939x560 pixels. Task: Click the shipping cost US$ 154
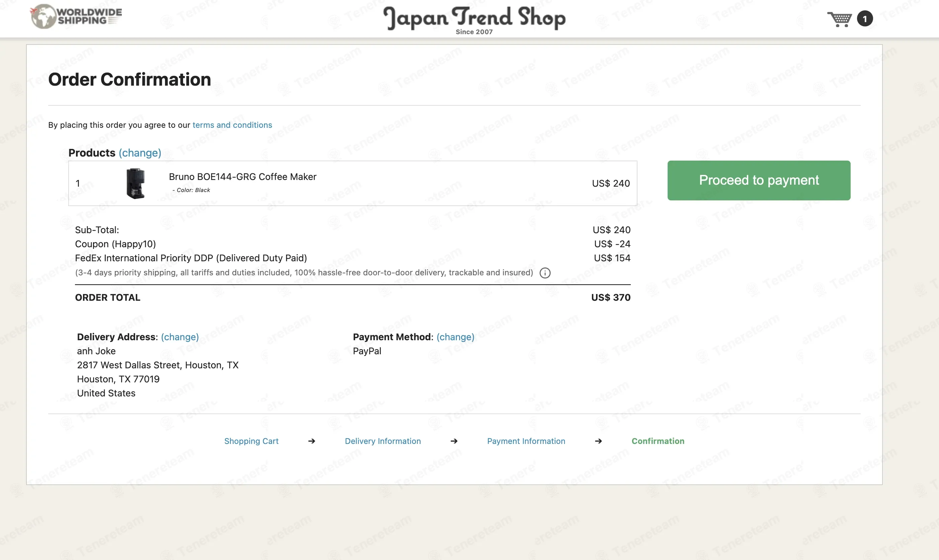pos(612,258)
